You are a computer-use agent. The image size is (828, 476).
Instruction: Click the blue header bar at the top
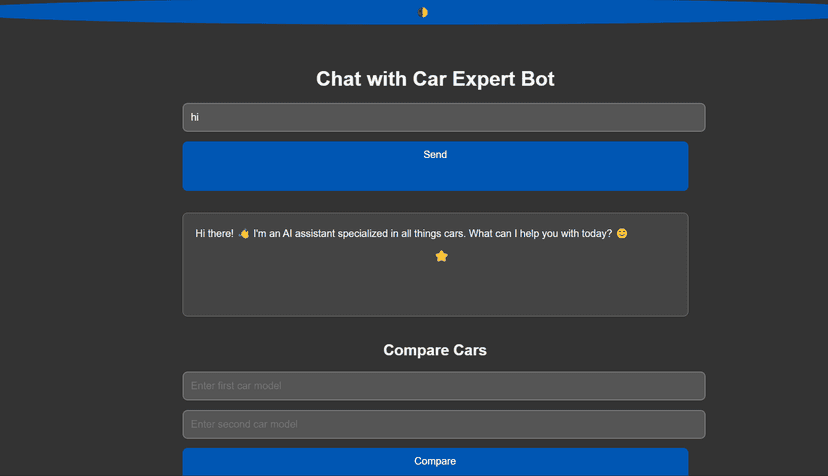(200, 12)
